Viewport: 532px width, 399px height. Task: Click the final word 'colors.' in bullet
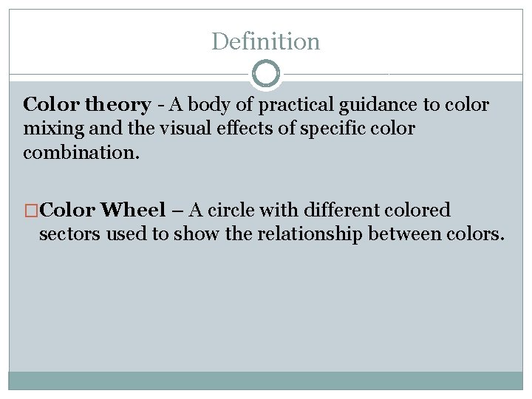[x=474, y=235]
